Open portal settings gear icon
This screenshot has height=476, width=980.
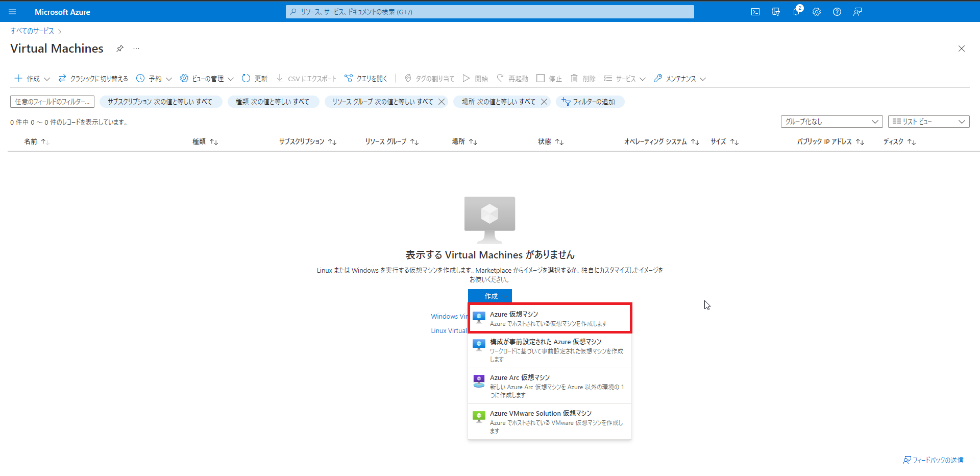817,12
